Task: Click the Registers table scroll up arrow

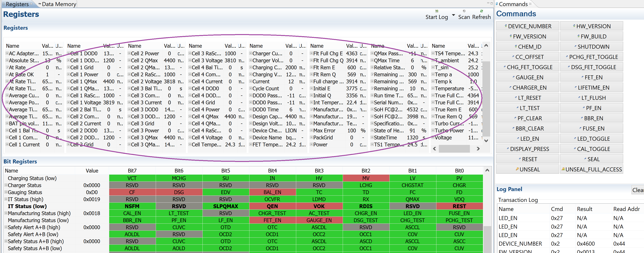Action: (x=486, y=46)
